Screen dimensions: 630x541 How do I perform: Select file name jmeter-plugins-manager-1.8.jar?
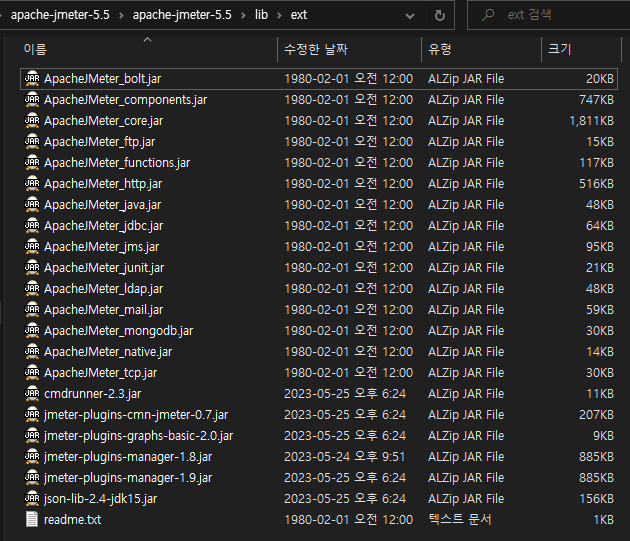[128, 457]
